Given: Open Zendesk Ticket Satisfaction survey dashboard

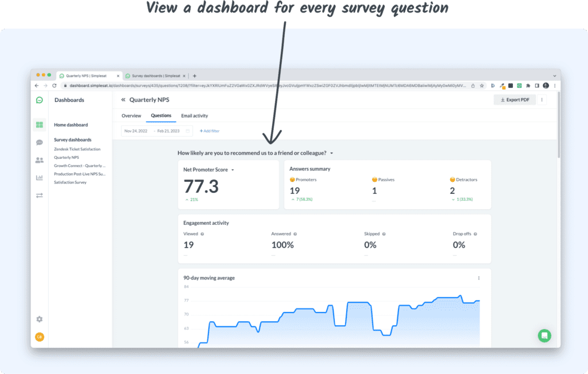Looking at the screenshot, I should (x=77, y=149).
